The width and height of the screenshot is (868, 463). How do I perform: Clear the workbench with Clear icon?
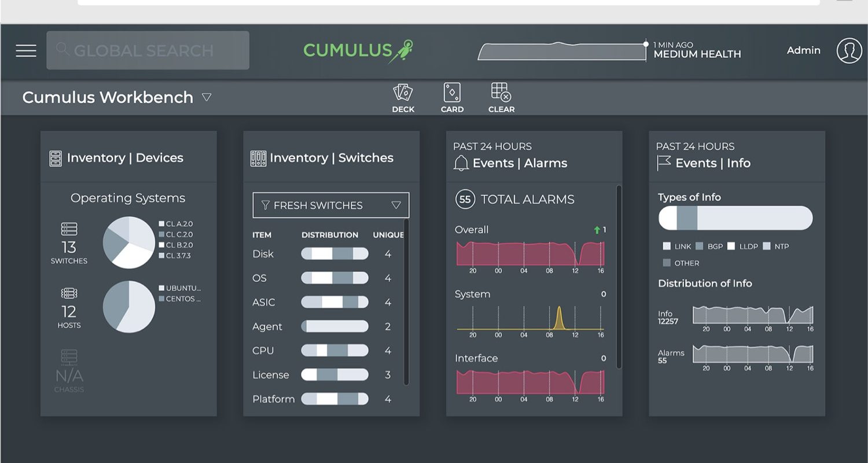coord(501,92)
